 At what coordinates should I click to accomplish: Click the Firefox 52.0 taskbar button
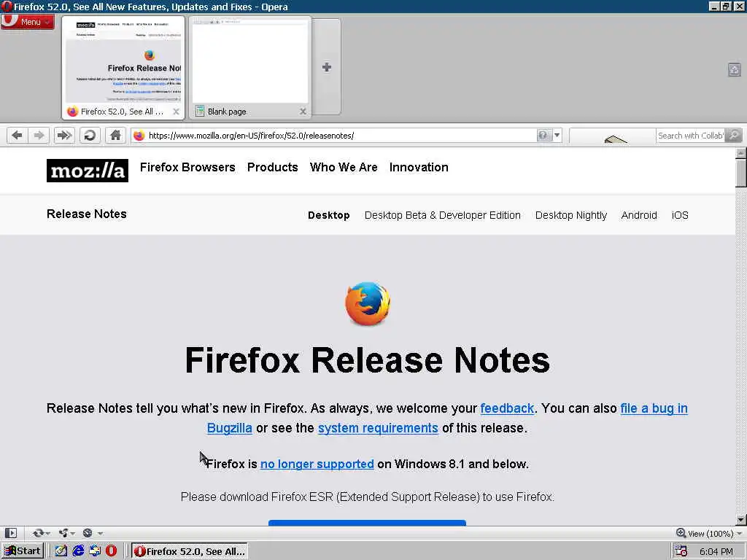190,551
